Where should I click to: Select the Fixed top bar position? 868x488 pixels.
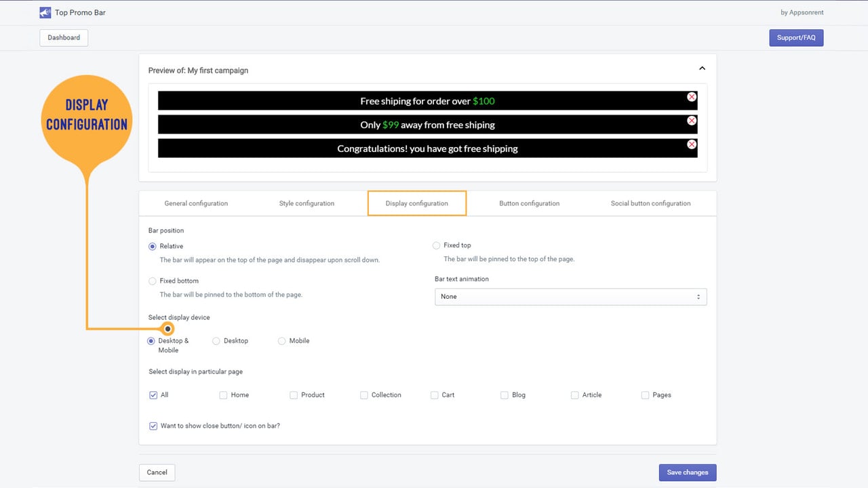click(436, 245)
